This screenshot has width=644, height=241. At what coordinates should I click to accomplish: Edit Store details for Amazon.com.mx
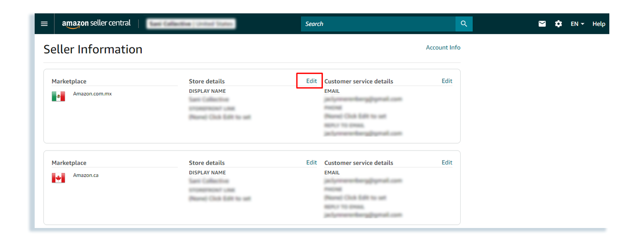pyautogui.click(x=311, y=81)
